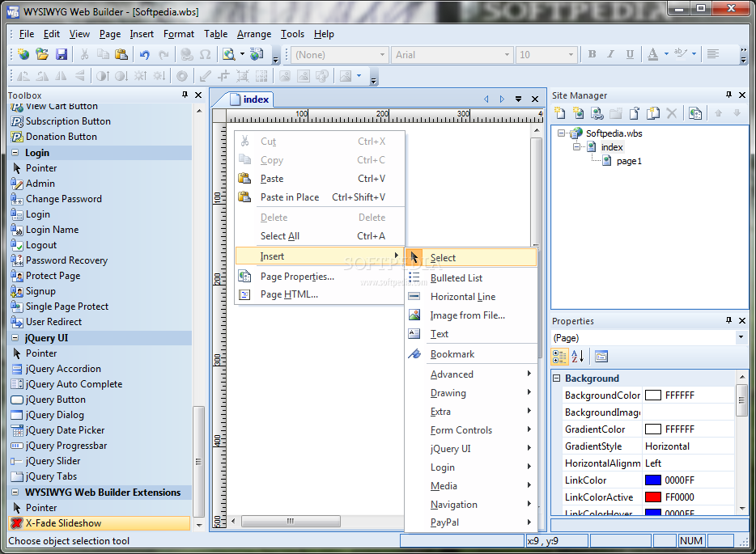
Task: Choose Page Properties... from context menu
Action: [x=320, y=277]
